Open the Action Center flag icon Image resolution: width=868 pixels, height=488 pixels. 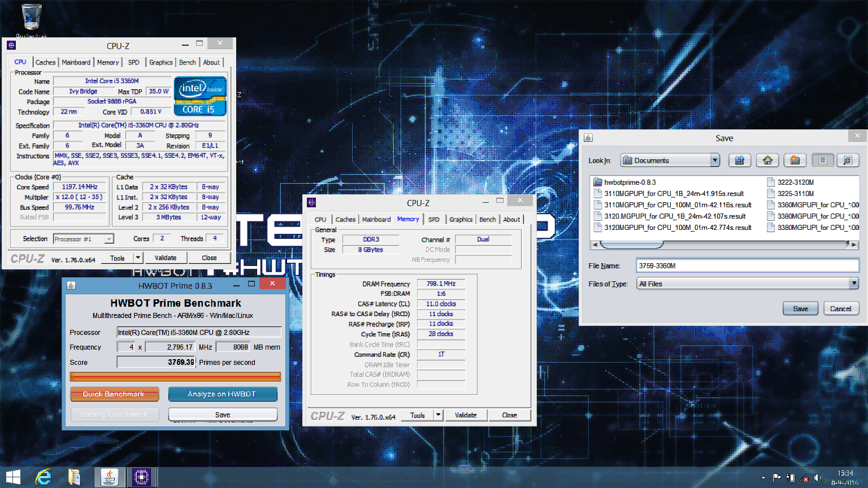(x=777, y=478)
